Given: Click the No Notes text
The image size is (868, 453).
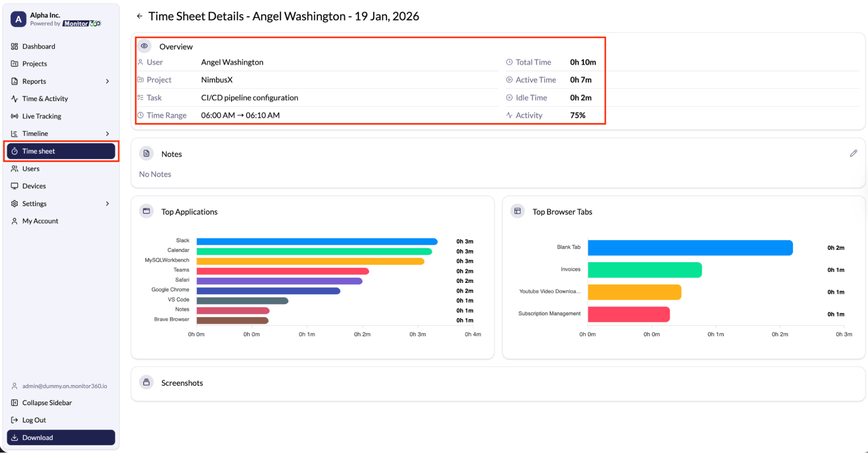Looking at the screenshot, I should [155, 174].
